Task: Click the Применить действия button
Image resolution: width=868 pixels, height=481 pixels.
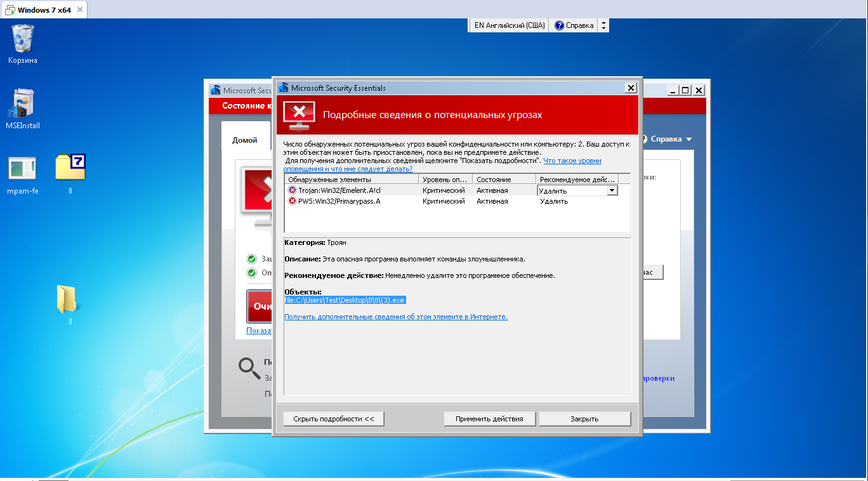Action: [489, 419]
